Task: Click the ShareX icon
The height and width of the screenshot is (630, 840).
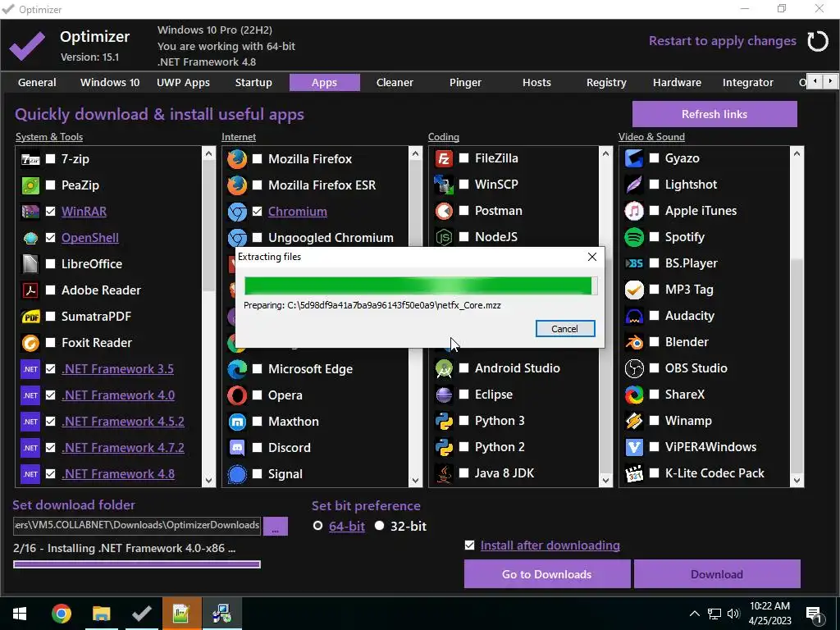Action: click(634, 395)
